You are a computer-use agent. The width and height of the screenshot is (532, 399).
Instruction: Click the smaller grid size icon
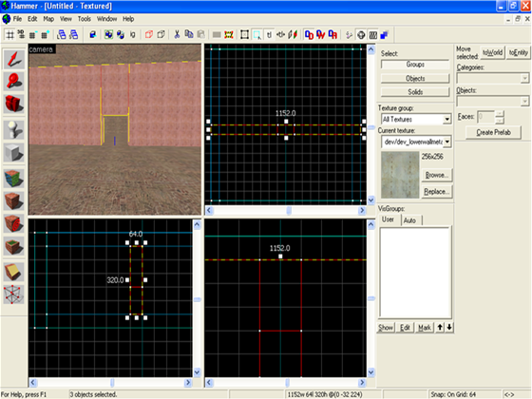click(x=33, y=34)
